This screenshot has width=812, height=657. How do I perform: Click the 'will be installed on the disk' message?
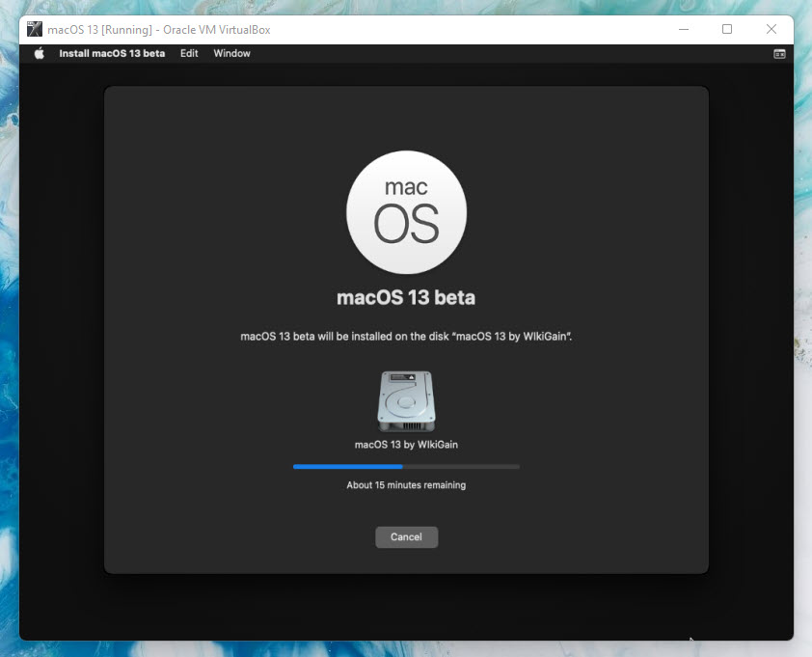[x=406, y=337]
